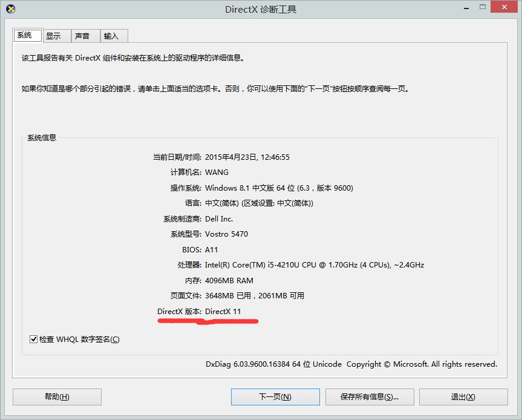Minimize the DirectX 诊断工具 window
The height and width of the screenshot is (420, 522).
[x=465, y=7]
